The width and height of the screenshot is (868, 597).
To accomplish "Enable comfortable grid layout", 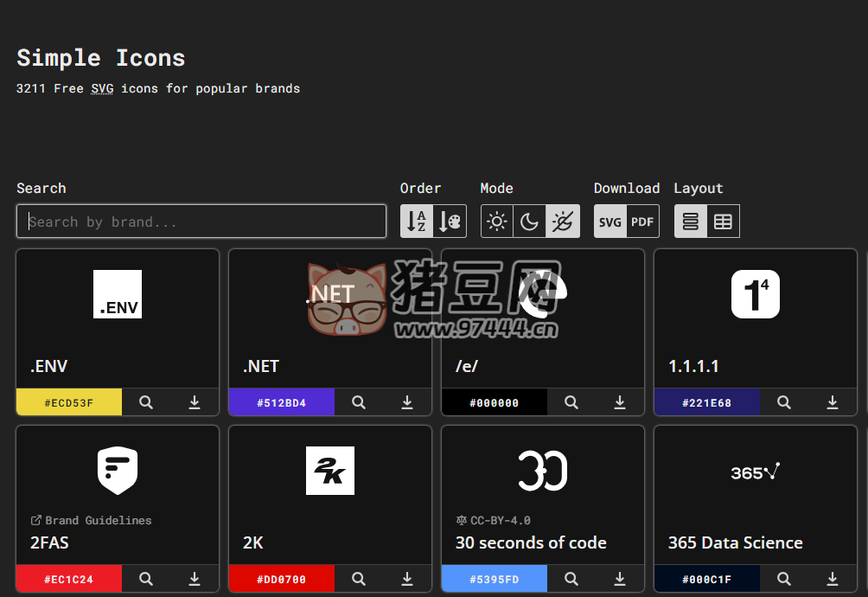I will point(690,221).
